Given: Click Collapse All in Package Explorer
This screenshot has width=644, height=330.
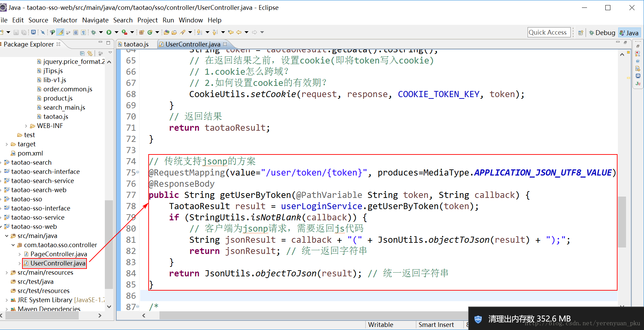Looking at the screenshot, I should point(82,53).
